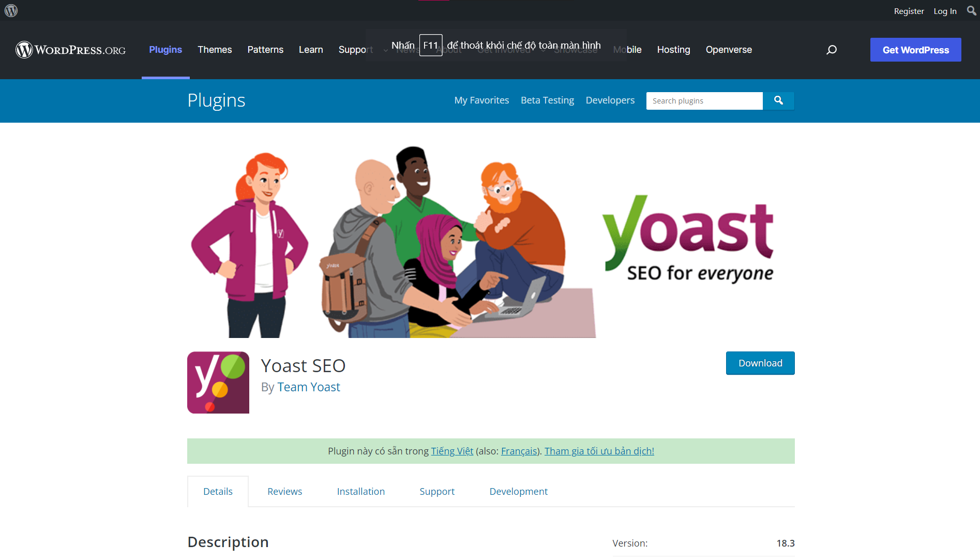
Task: Visit the Tiếng Việt translation link
Action: click(x=452, y=451)
